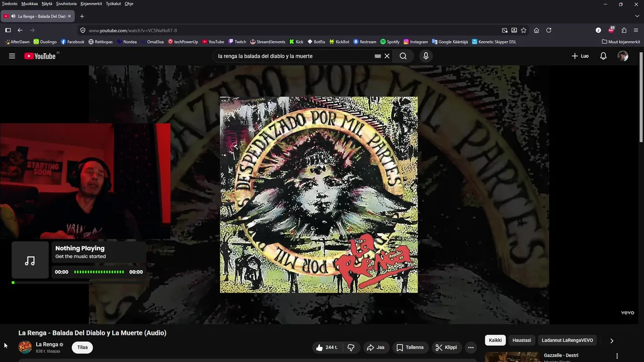The image size is (644, 362).
Task: Click the Nothing Playing music note icon
Action: (30, 260)
